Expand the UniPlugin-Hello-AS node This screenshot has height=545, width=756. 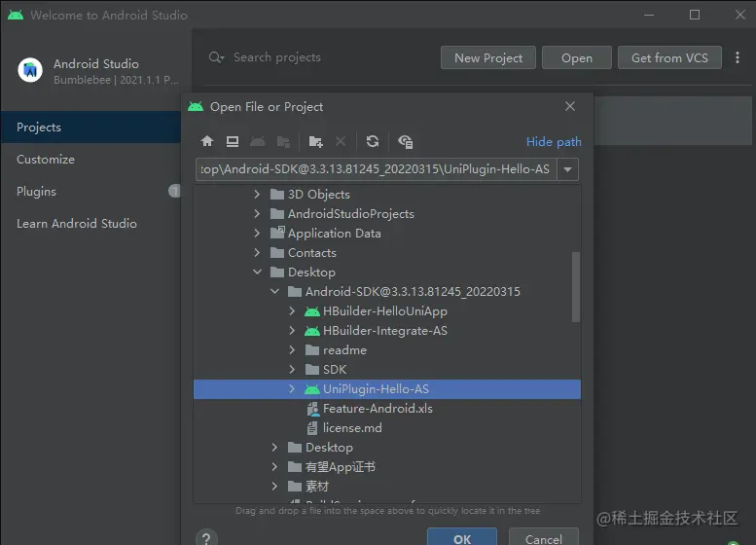tap(292, 388)
